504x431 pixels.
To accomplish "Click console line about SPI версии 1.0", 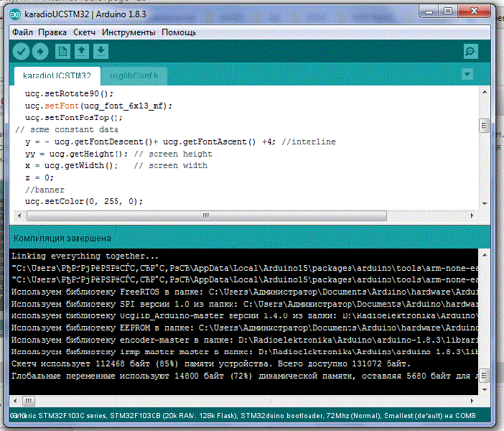I will (x=244, y=304).
